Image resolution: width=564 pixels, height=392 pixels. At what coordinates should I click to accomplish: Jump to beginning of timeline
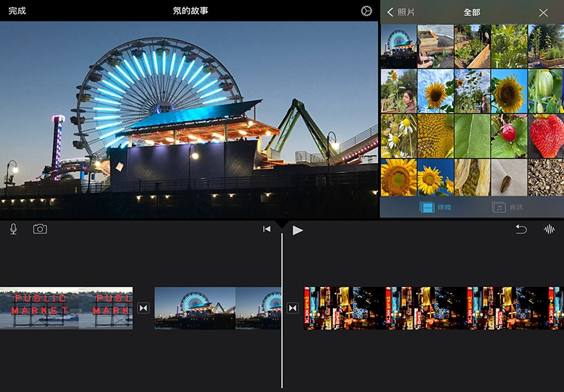(267, 230)
